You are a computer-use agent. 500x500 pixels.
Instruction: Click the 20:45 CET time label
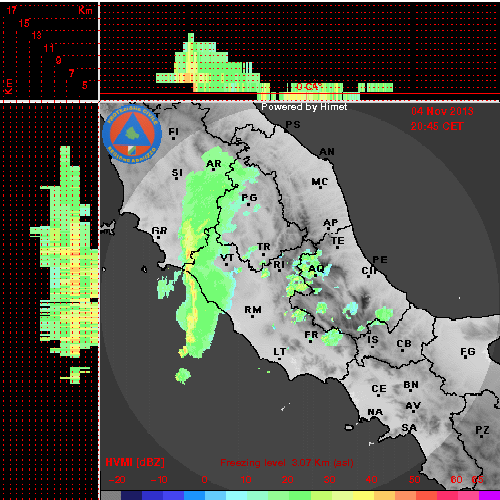[437, 126]
